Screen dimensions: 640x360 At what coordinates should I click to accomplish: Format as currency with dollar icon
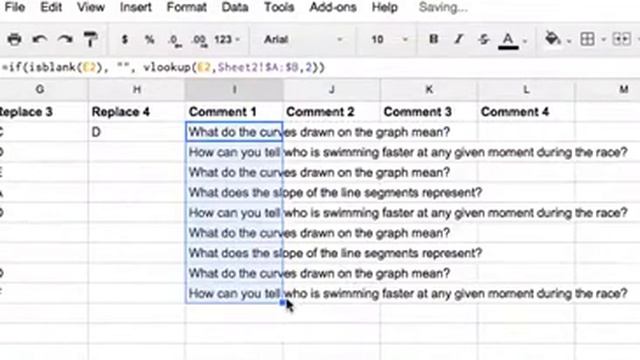(x=125, y=39)
